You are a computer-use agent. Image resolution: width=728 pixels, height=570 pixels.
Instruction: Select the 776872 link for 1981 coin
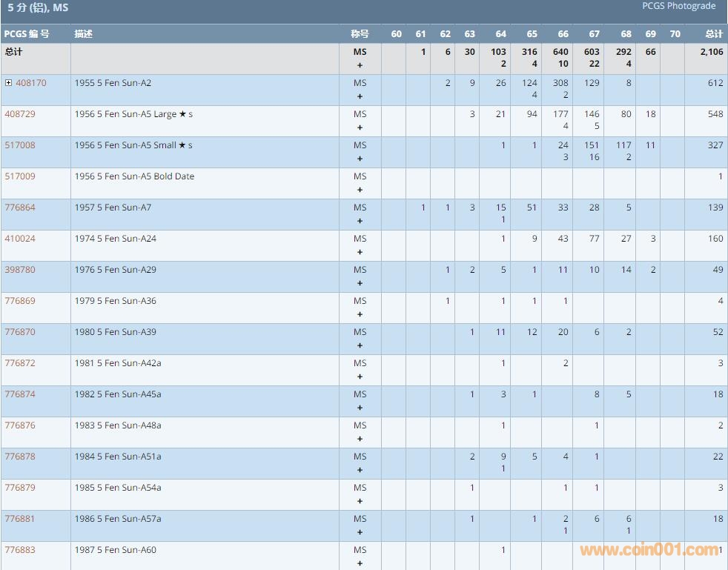pos(20,363)
